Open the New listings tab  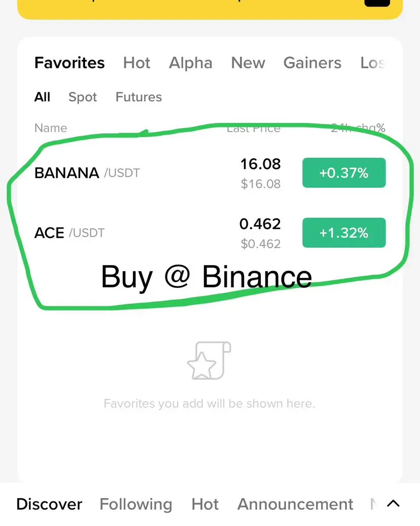[248, 63]
